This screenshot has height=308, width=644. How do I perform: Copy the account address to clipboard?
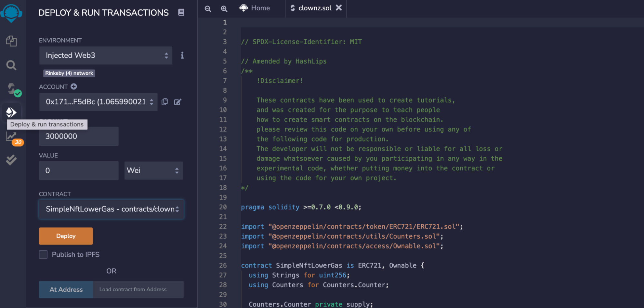(165, 102)
